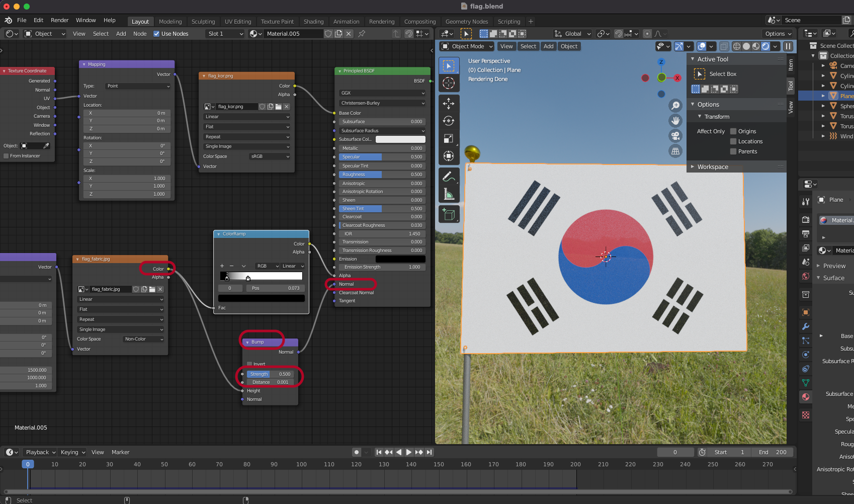
Task: Click the snap magnet icon
Action: 619,34
